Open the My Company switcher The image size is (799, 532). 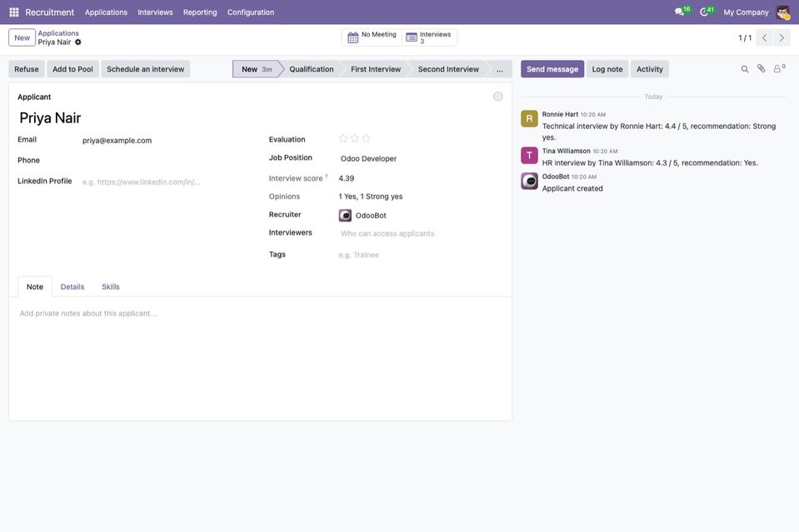click(x=746, y=12)
